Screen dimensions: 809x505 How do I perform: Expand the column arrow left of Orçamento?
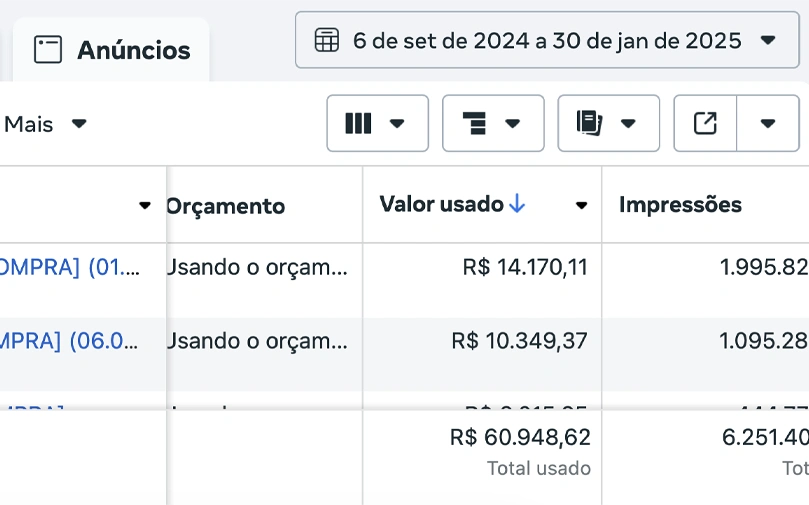click(145, 205)
